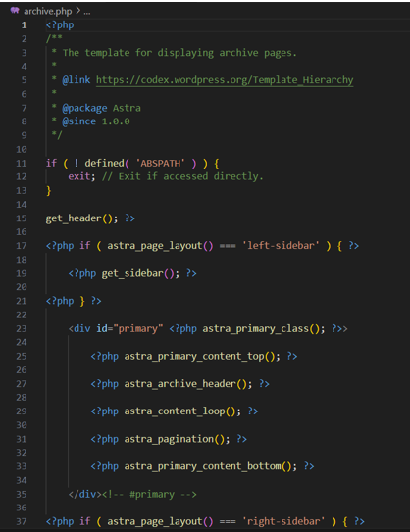Click the closing brace on line 21

(x=82, y=302)
